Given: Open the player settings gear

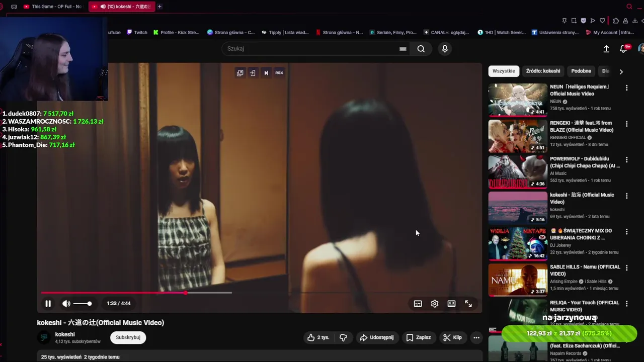Looking at the screenshot, I should point(435,304).
